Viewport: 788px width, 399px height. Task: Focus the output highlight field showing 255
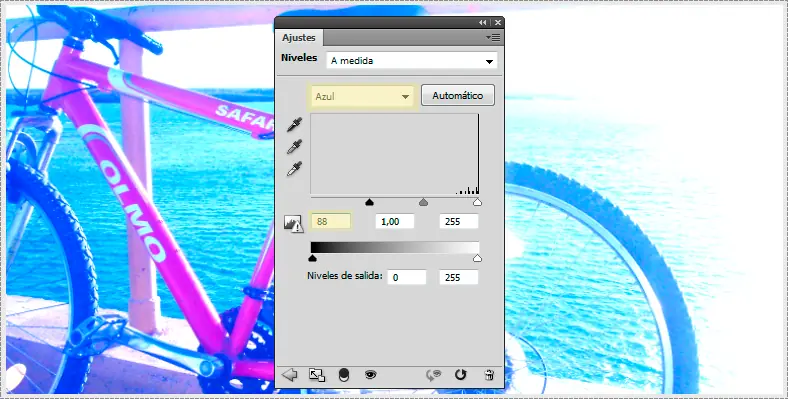click(x=459, y=277)
